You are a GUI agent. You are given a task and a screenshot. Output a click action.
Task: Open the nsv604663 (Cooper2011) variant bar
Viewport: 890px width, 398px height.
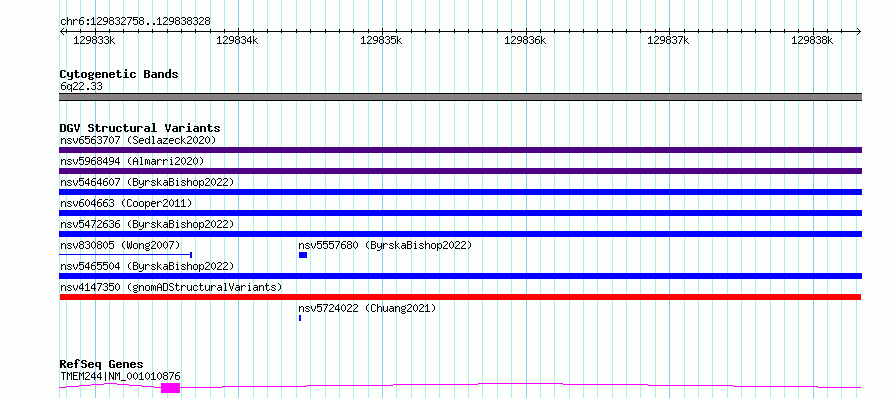(x=460, y=213)
